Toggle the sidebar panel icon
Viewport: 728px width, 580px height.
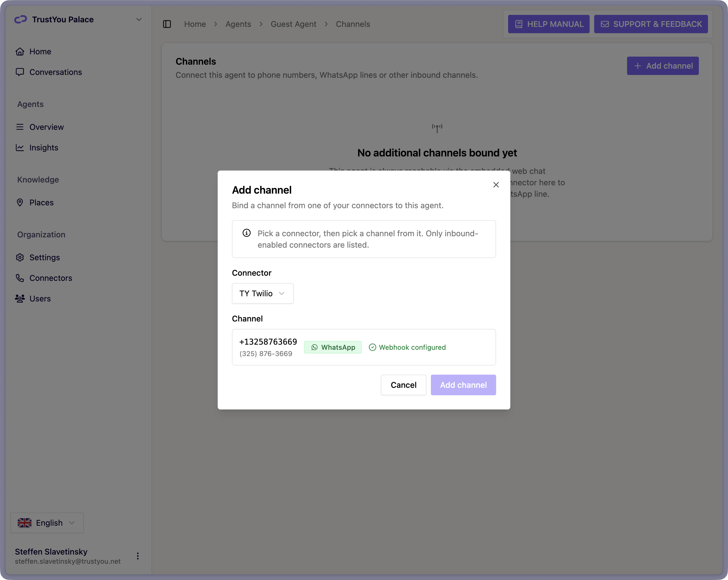pos(167,24)
